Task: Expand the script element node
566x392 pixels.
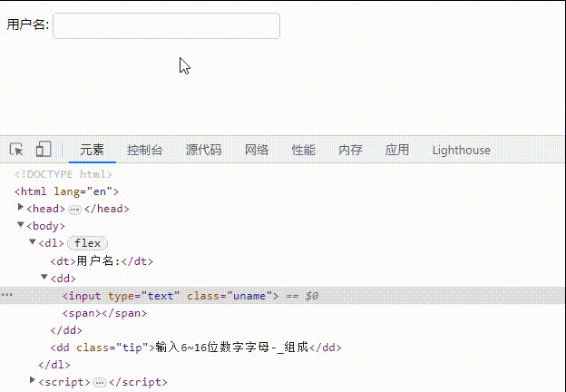Action: pos(33,380)
